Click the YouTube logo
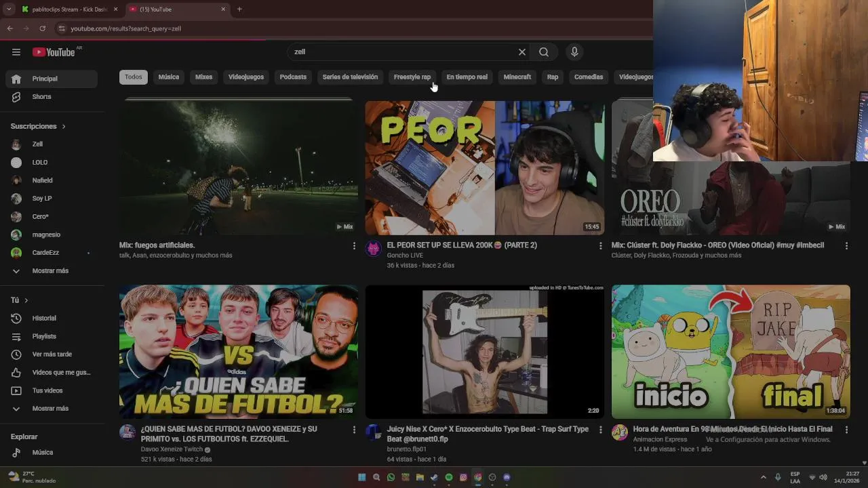The width and height of the screenshot is (868, 488). (54, 52)
